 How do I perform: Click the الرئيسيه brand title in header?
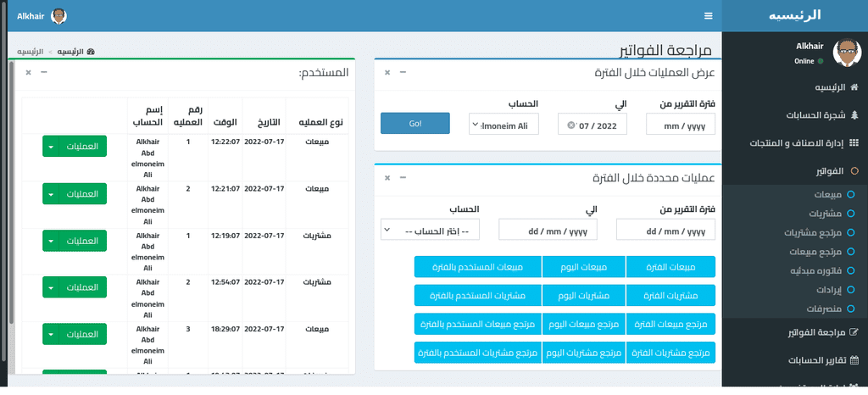795,15
